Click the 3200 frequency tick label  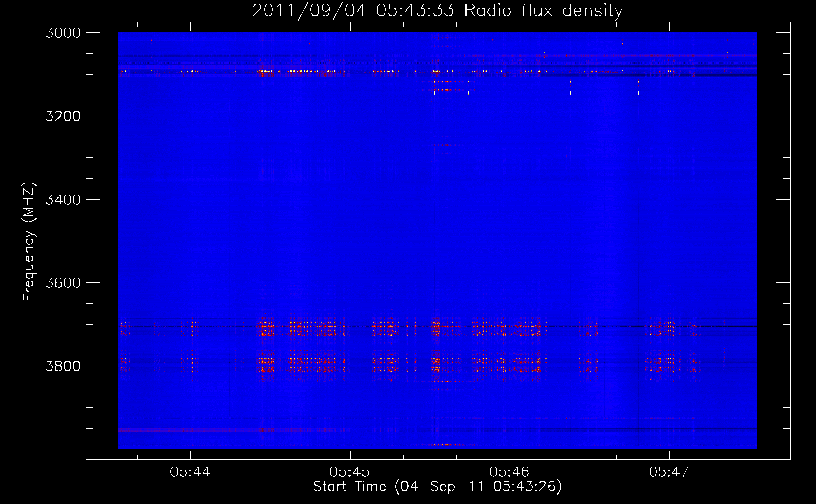click(x=63, y=116)
